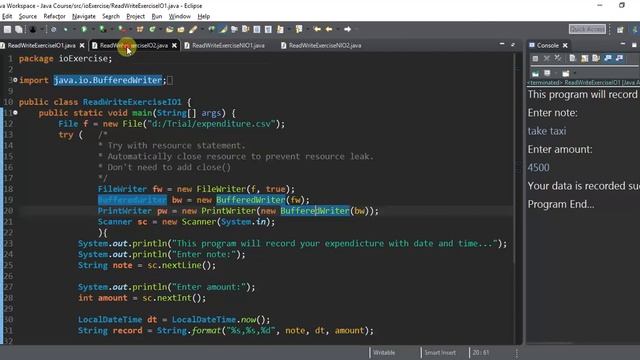This screenshot has height=360, width=640.
Task: Toggle Scroll Lock in the Console toolbar
Action: [x=584, y=58]
